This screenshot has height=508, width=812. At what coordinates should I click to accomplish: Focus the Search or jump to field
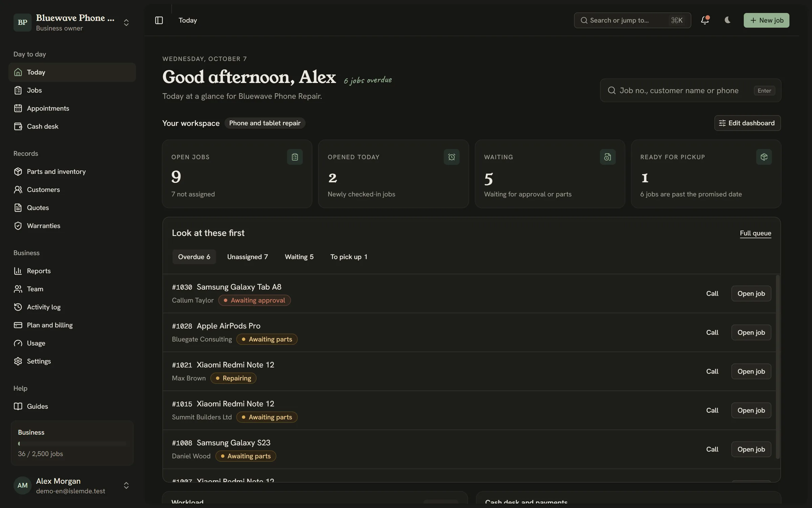pos(632,20)
